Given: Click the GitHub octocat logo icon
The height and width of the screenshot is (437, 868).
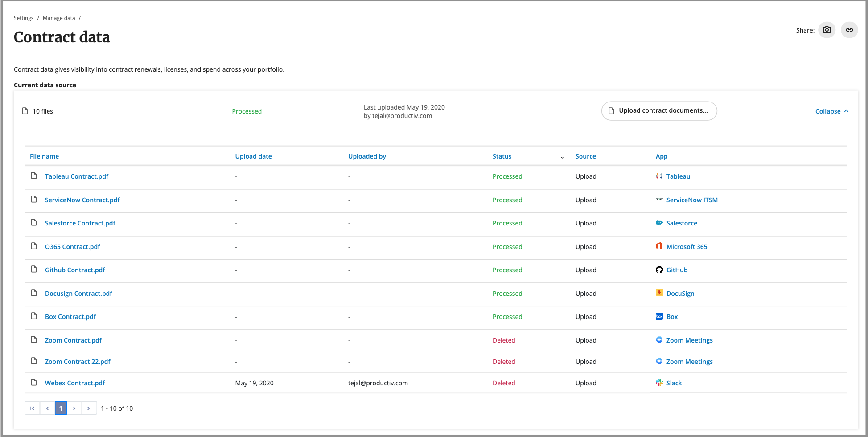Looking at the screenshot, I should click(659, 270).
